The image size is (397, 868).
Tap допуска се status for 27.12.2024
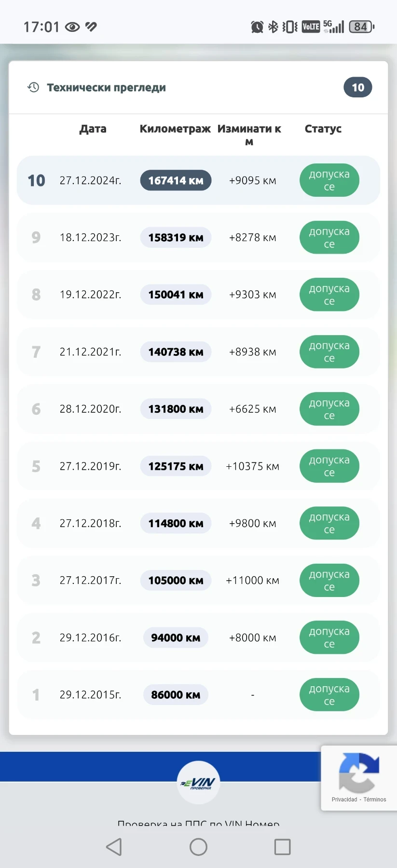(x=329, y=180)
